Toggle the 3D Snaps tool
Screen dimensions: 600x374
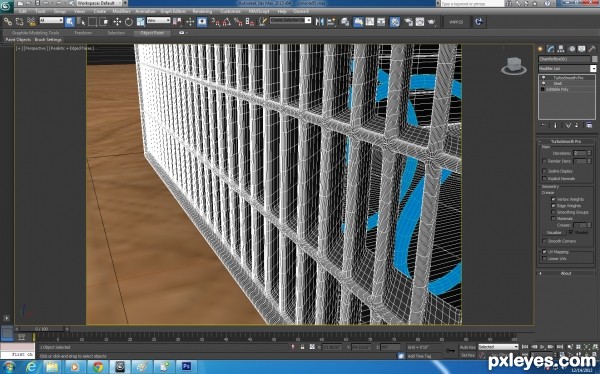[216, 22]
